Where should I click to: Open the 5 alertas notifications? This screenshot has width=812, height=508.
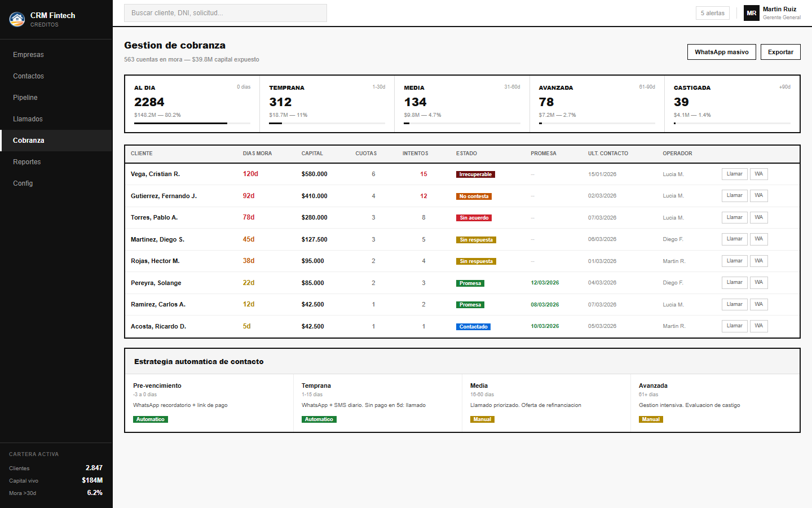click(712, 13)
